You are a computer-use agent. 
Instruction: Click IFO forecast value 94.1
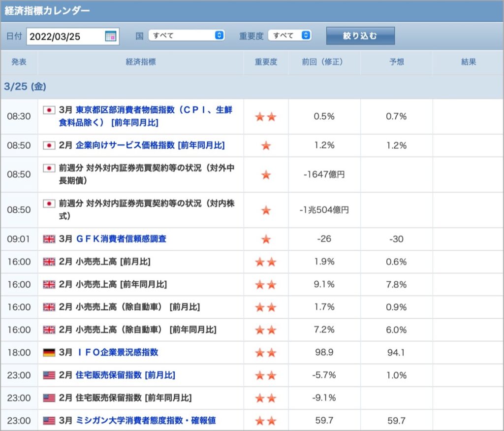[x=396, y=353]
